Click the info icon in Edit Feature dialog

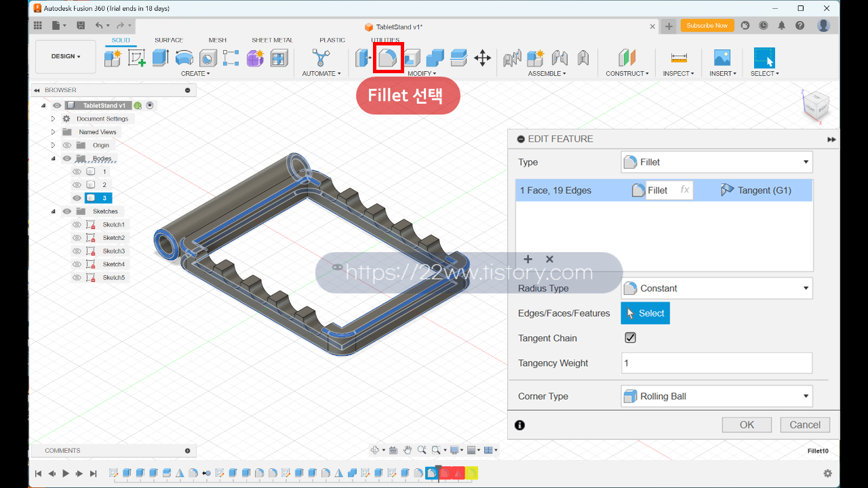pyautogui.click(x=519, y=425)
